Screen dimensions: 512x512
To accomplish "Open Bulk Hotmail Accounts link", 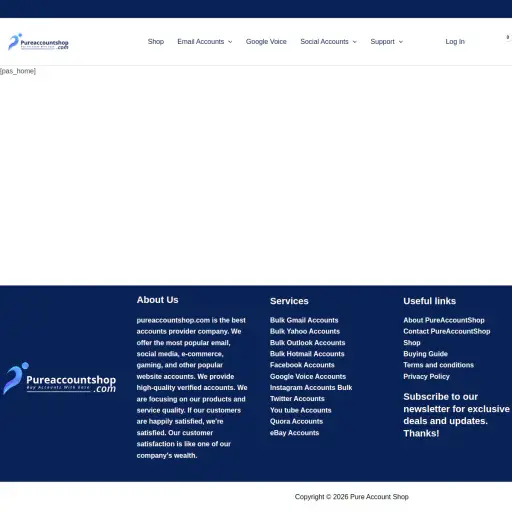I will click(307, 354).
